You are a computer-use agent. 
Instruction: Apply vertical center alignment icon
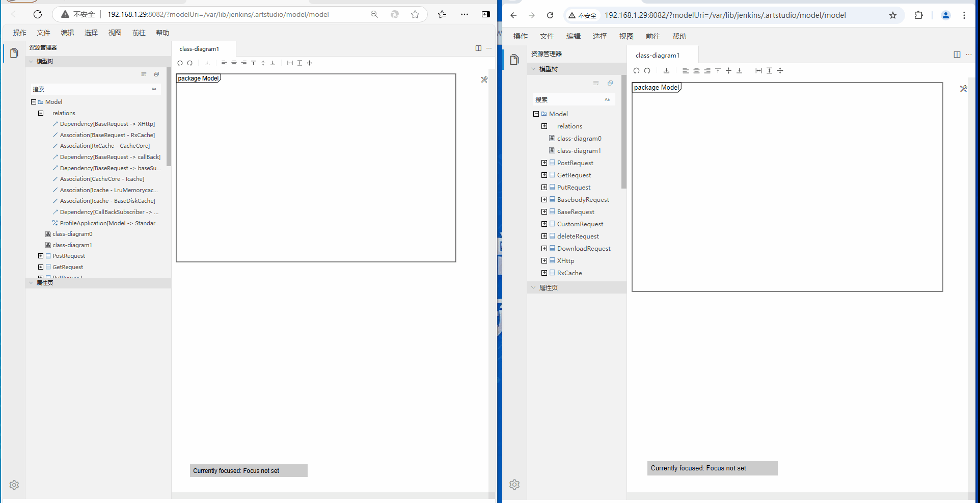tap(263, 63)
